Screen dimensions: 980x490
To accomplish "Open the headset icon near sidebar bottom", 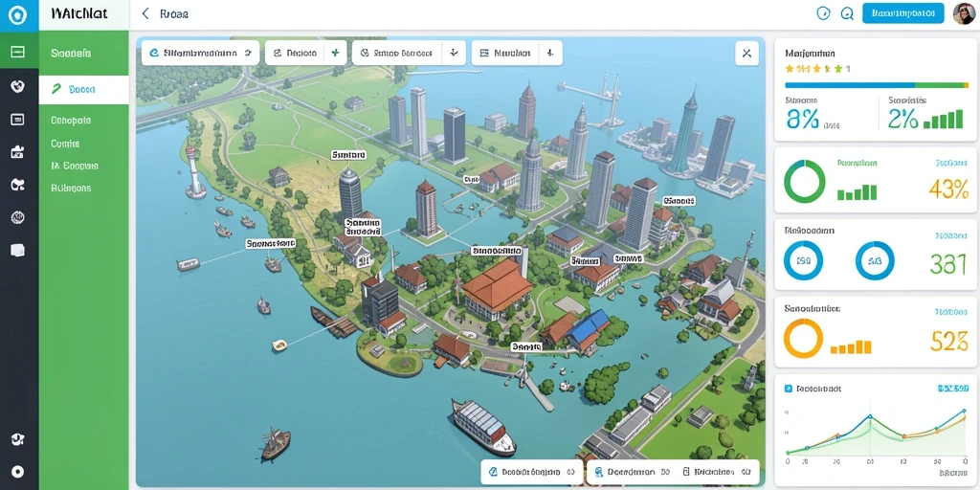I will [18, 439].
